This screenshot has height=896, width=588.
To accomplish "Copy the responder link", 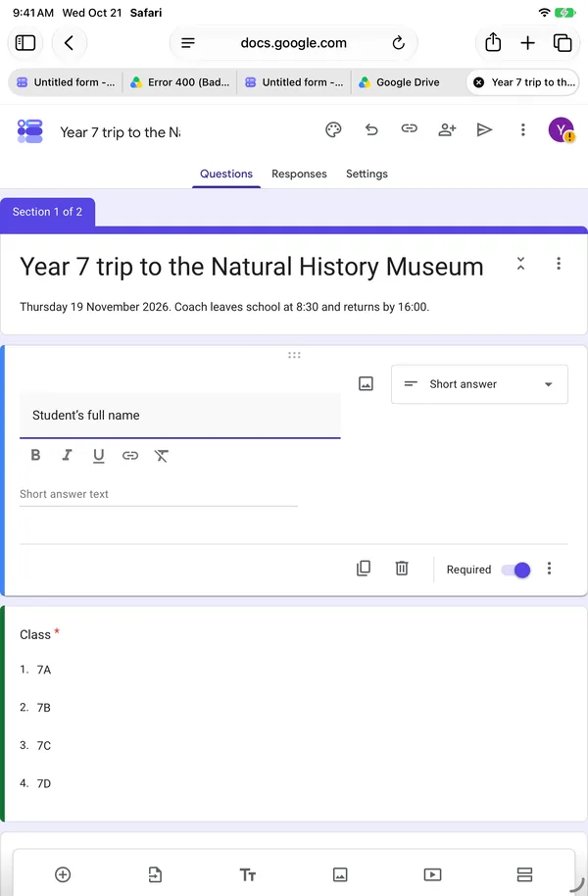I will tap(409, 129).
